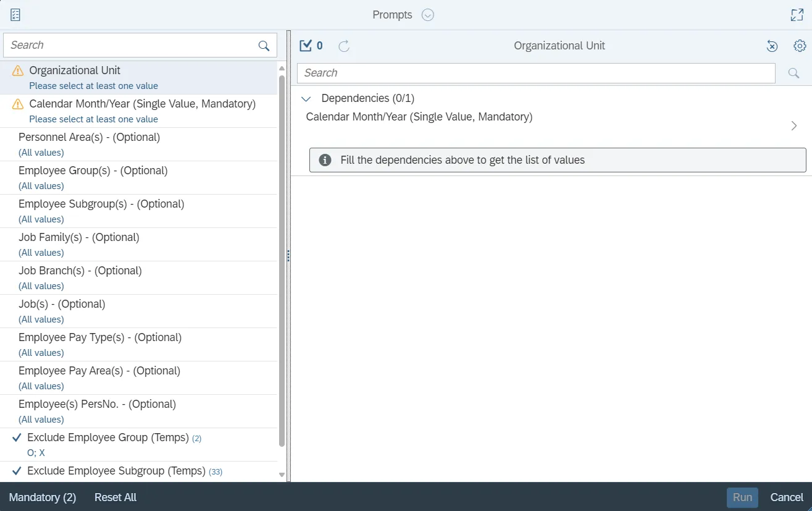Click the prompt list vertical scrollbar
812x511 pixels.
tap(282, 260)
